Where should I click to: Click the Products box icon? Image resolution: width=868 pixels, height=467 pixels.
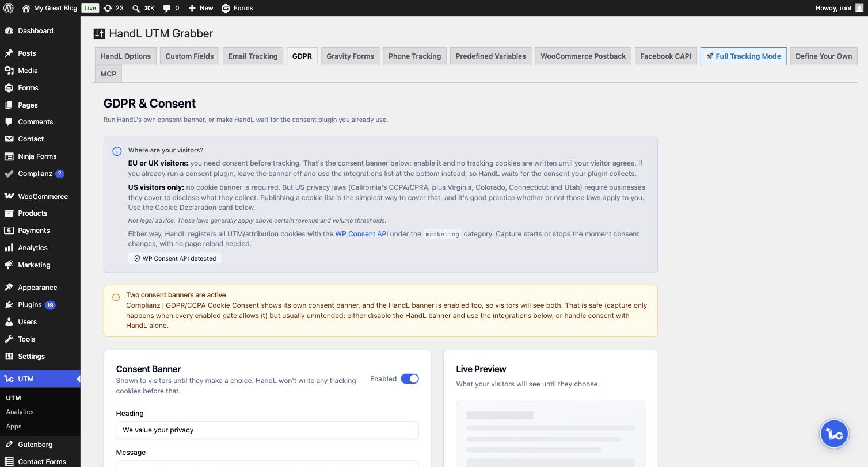point(9,213)
